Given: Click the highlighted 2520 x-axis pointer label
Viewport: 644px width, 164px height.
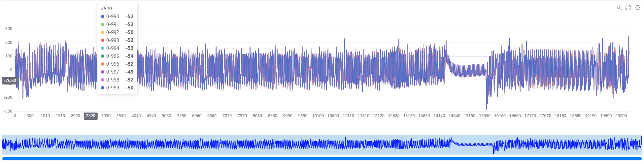Looking at the screenshot, I should click(x=90, y=116).
